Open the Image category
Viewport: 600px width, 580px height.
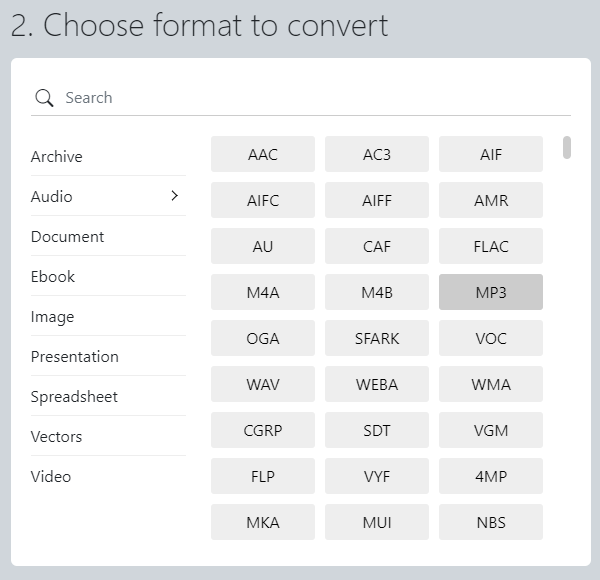tap(108, 316)
